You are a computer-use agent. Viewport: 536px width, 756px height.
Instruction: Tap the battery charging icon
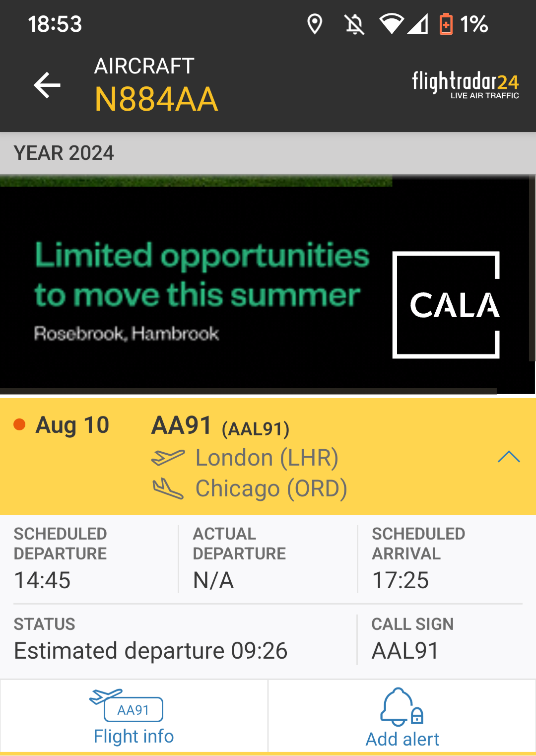coord(446,24)
